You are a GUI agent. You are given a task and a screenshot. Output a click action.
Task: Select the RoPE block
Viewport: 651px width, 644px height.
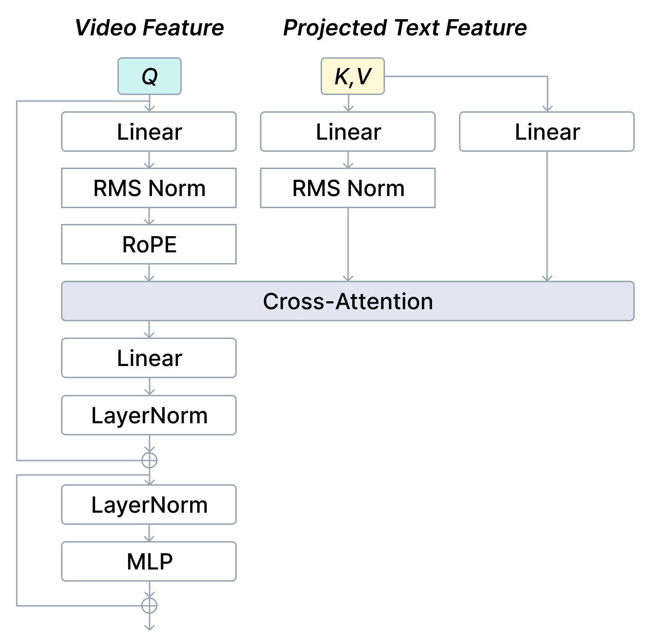149,244
